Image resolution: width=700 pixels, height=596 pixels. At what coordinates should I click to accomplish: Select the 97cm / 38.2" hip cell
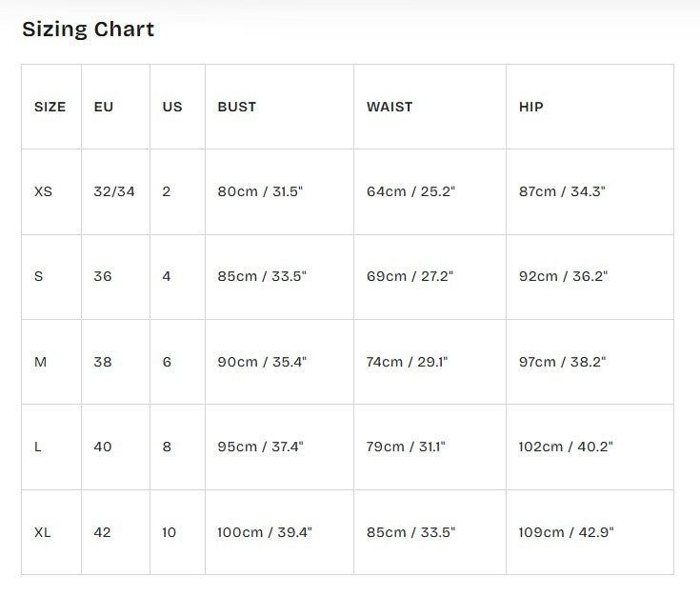pyautogui.click(x=563, y=362)
